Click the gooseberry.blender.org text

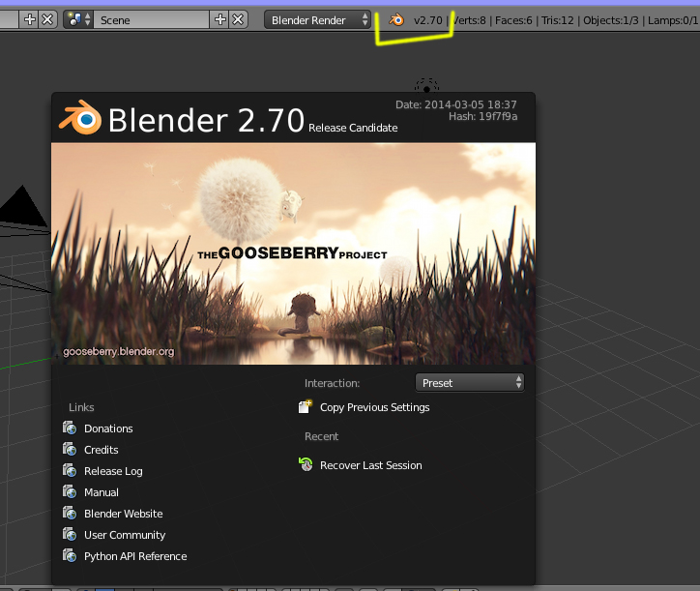[118, 351]
